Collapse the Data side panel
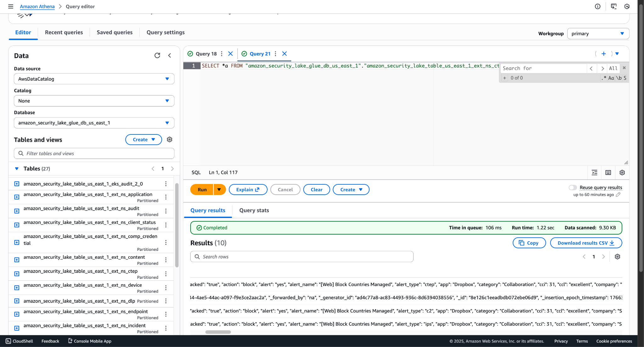 coord(170,56)
